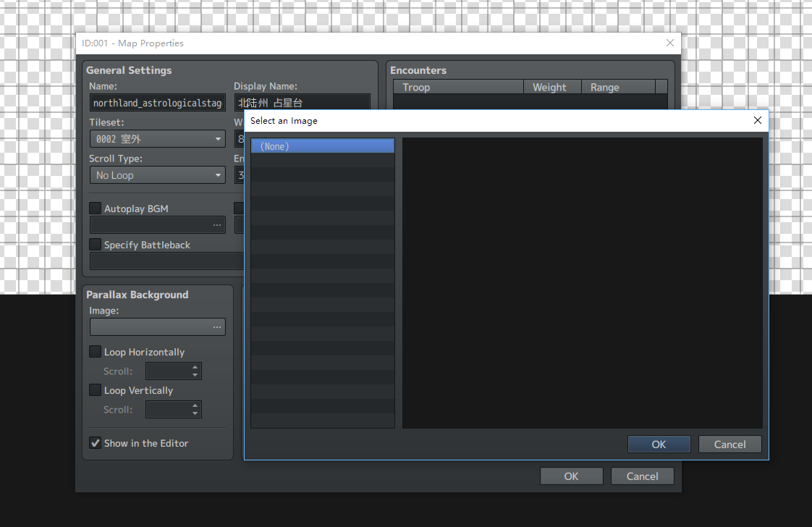Decrease horizontal Scroll value
The image size is (812, 527).
[x=195, y=375]
